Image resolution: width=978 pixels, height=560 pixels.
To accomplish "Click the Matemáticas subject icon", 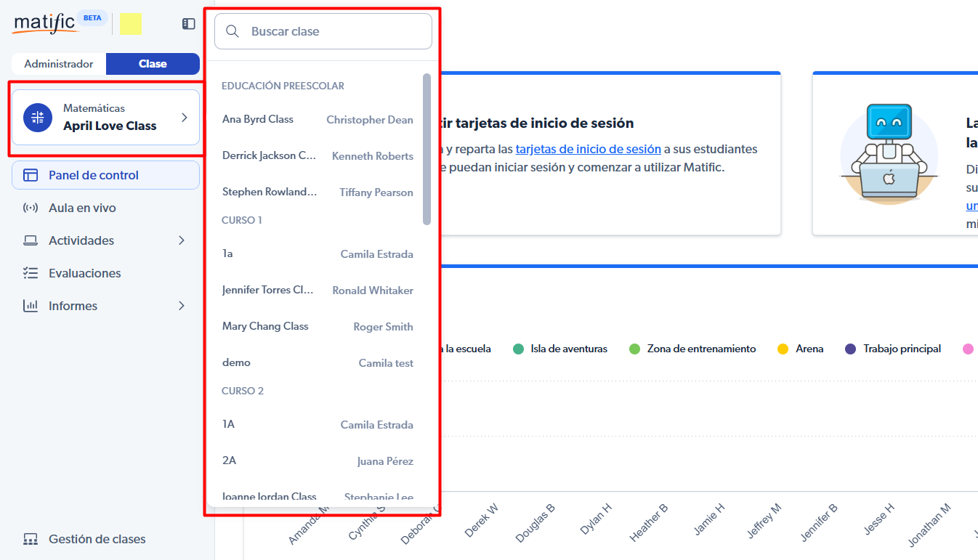I will click(x=37, y=118).
